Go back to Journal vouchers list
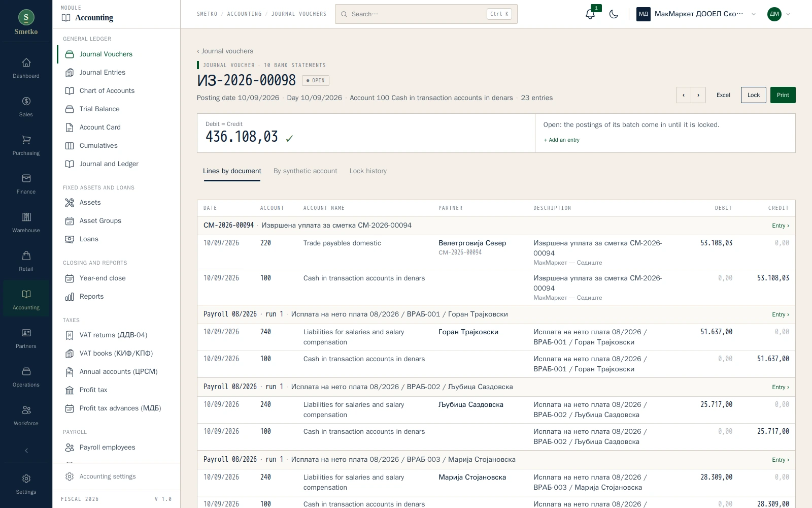Viewport: 812px width, 508px height. (x=225, y=51)
